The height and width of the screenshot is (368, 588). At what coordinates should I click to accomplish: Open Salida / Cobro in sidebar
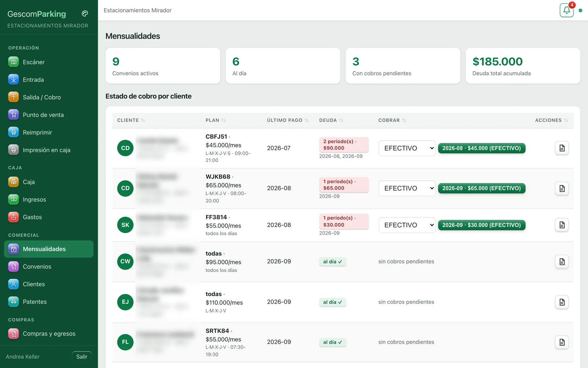tap(49, 97)
